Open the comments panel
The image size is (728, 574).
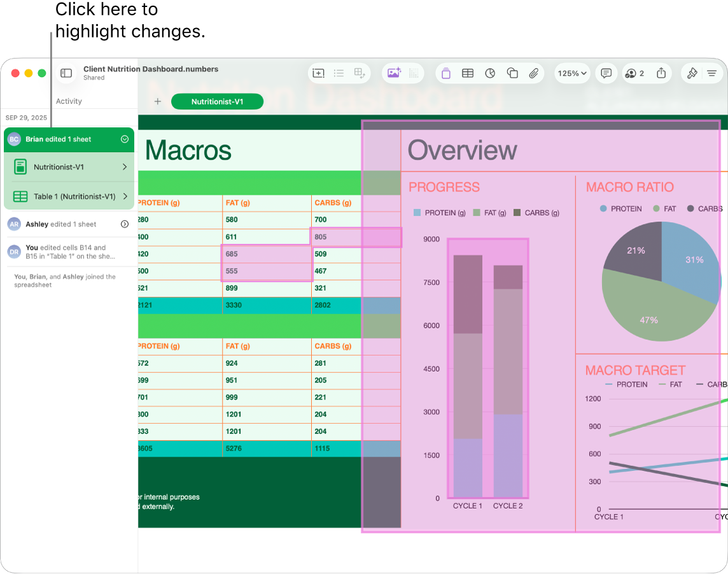pyautogui.click(x=606, y=73)
